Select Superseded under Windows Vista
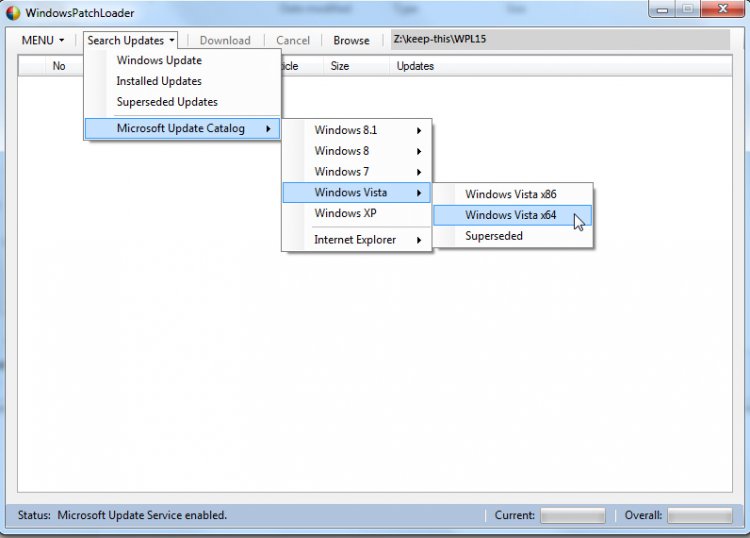 (x=513, y=236)
